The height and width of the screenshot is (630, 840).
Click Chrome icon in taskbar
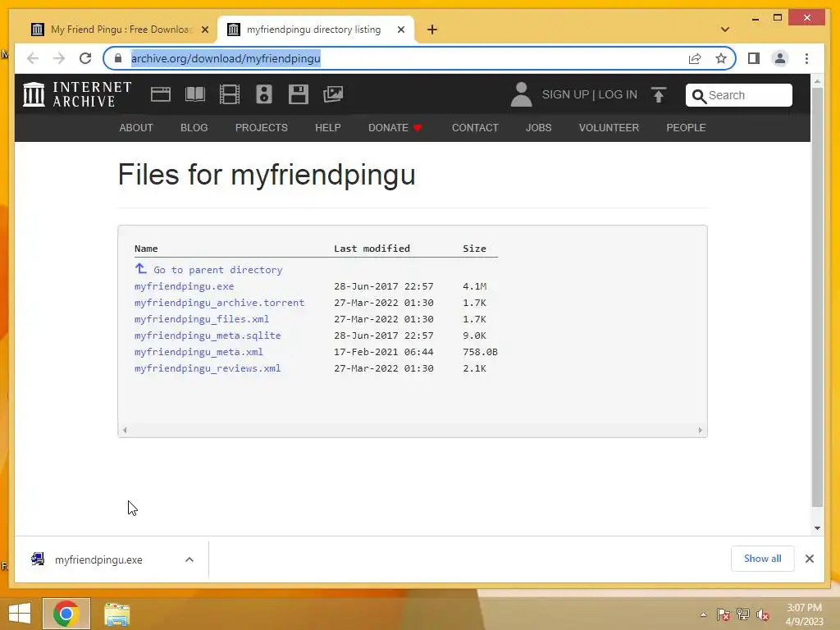tap(66, 614)
